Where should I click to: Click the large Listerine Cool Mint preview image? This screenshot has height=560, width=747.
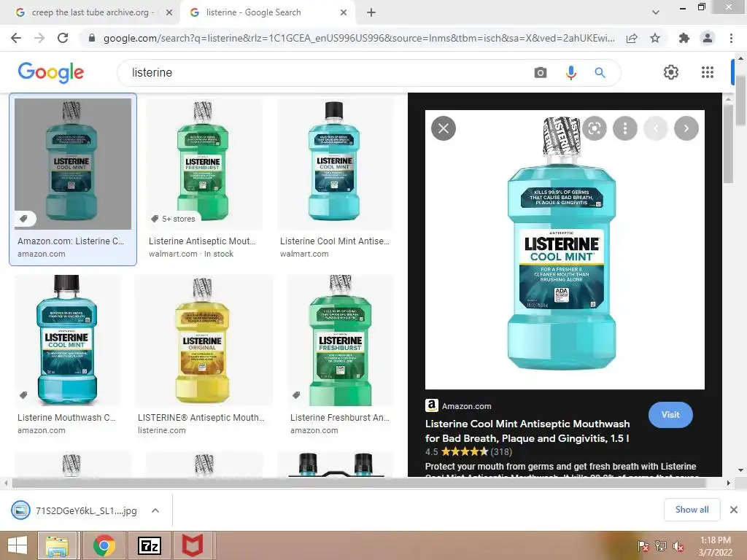click(x=565, y=249)
